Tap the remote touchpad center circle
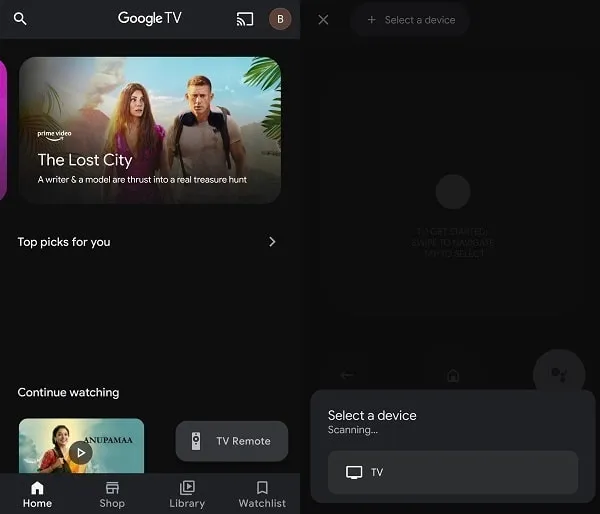Viewport: 600px width, 514px height. pos(453,192)
